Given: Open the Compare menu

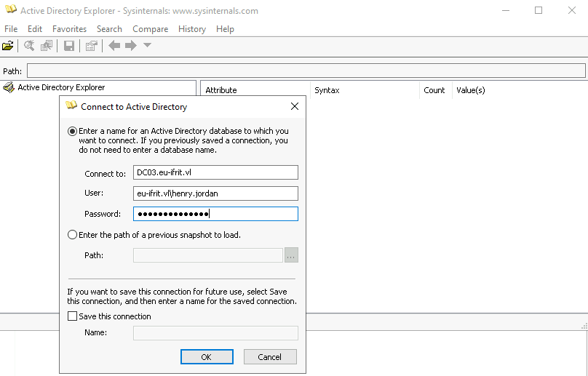Looking at the screenshot, I should [x=151, y=29].
